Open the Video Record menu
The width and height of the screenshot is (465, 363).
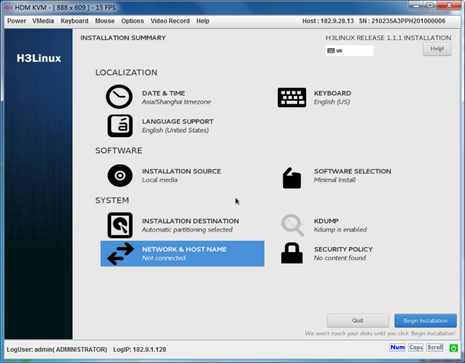tap(170, 21)
